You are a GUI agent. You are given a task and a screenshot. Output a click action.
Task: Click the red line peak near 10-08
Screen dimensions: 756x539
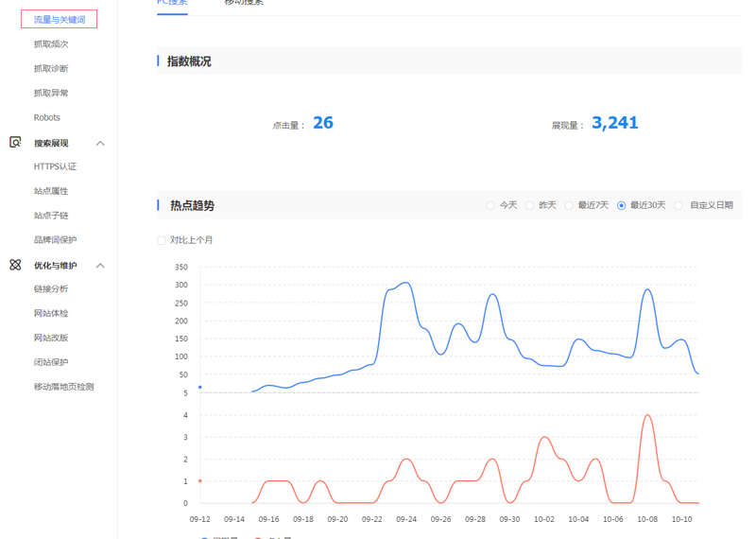(x=647, y=415)
